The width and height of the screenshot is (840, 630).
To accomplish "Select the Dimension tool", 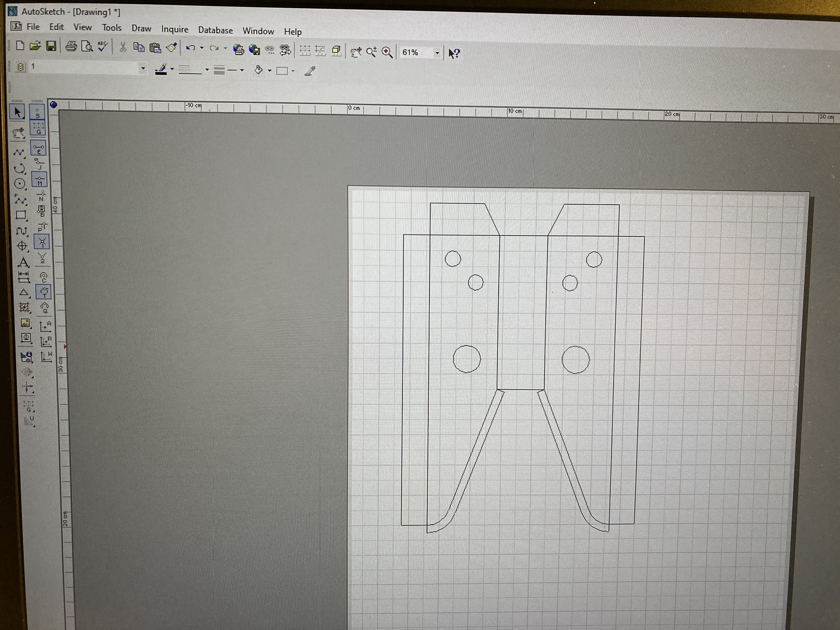I will click(x=23, y=277).
